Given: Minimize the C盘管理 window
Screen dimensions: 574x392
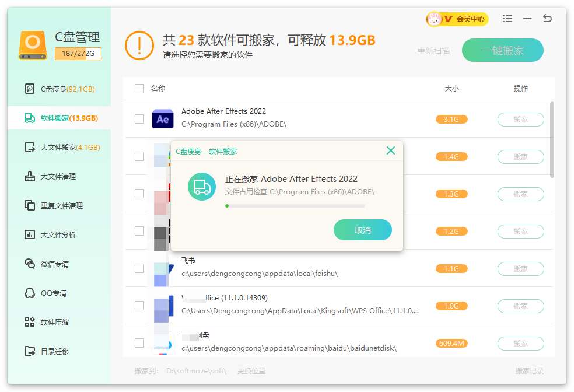Looking at the screenshot, I should (x=527, y=19).
